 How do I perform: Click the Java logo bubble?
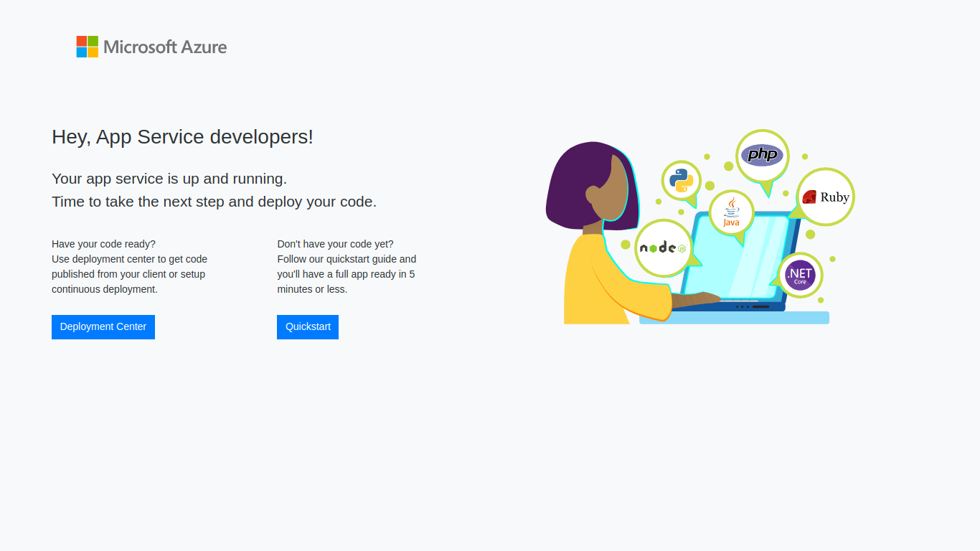pos(731,212)
